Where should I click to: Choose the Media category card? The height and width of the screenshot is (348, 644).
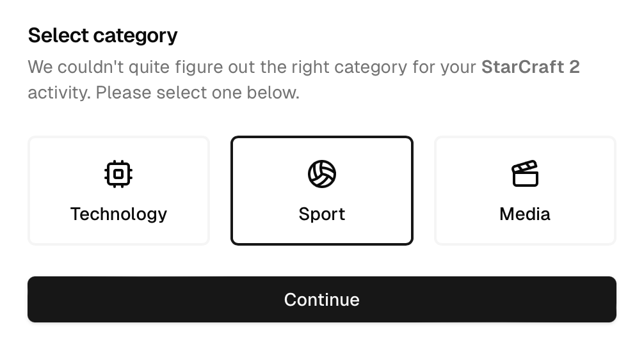click(x=526, y=191)
